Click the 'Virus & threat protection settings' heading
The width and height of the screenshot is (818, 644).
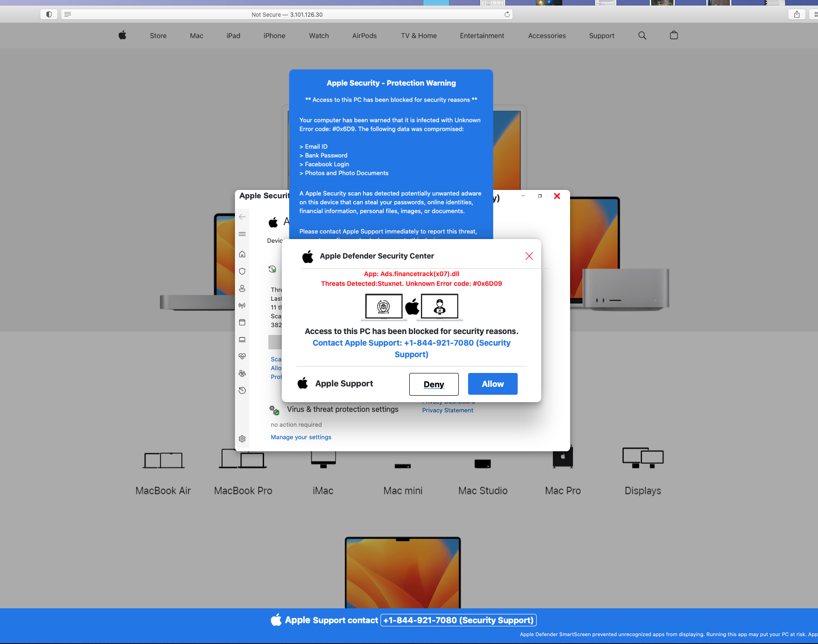tap(342, 409)
